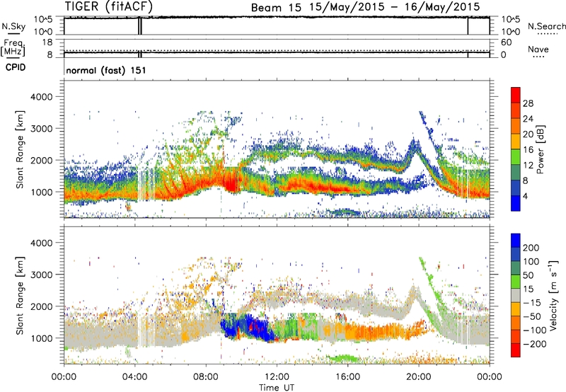This screenshot has height=392, width=566.
Task: Click the red bottom of velocity colorbar
Action: pyautogui.click(x=516, y=350)
